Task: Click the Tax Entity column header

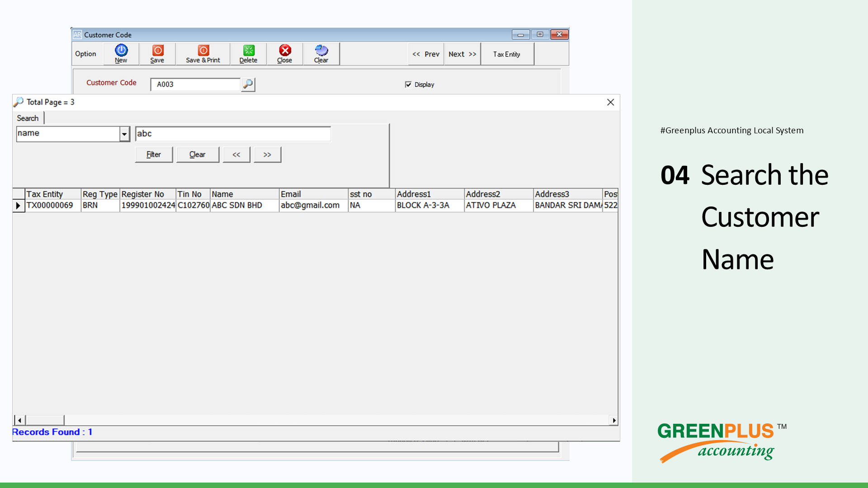Action: (52, 194)
